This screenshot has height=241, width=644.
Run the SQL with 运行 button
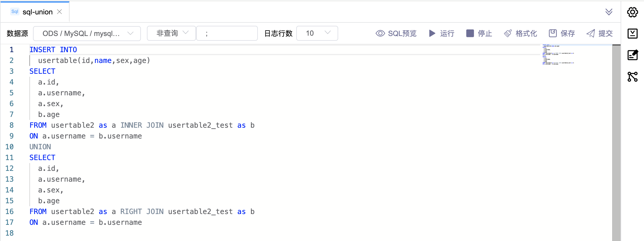[442, 33]
